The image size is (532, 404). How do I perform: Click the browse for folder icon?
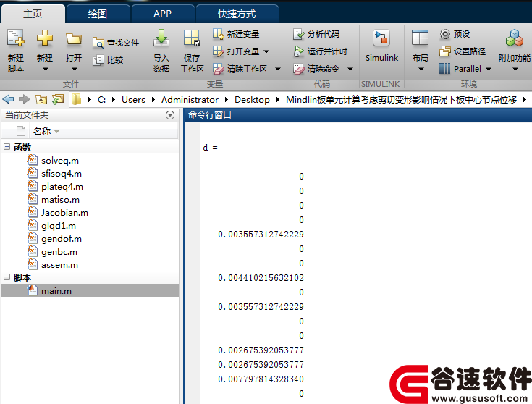tap(58, 99)
